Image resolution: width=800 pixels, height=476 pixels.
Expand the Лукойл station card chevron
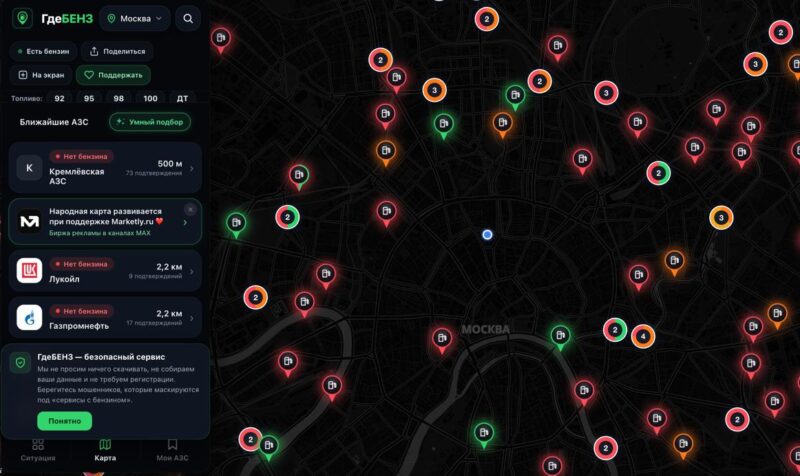click(x=192, y=271)
